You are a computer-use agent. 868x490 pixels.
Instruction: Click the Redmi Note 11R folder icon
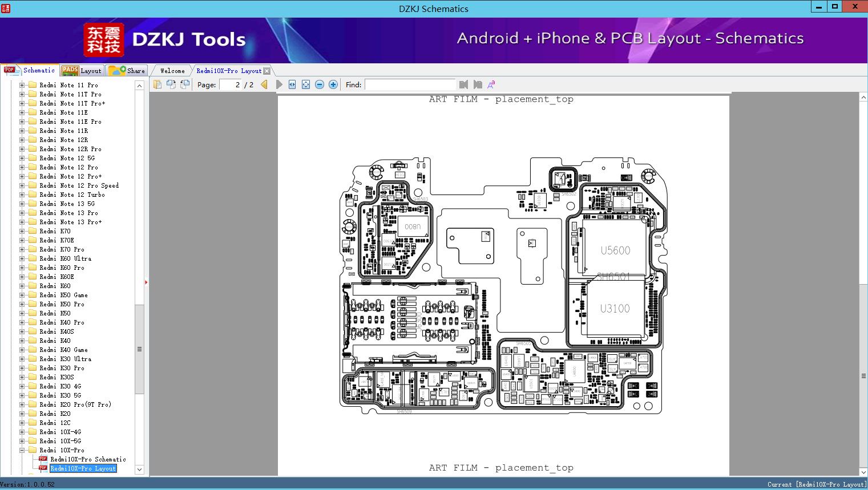coord(33,131)
